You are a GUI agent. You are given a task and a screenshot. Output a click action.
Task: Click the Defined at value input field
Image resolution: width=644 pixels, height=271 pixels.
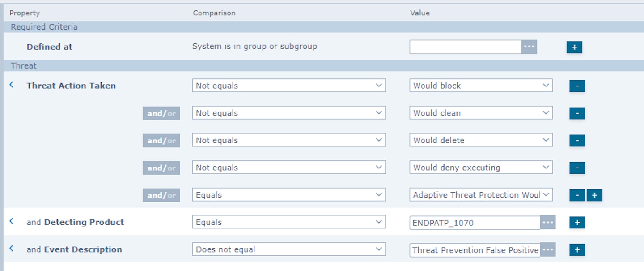[466, 47]
